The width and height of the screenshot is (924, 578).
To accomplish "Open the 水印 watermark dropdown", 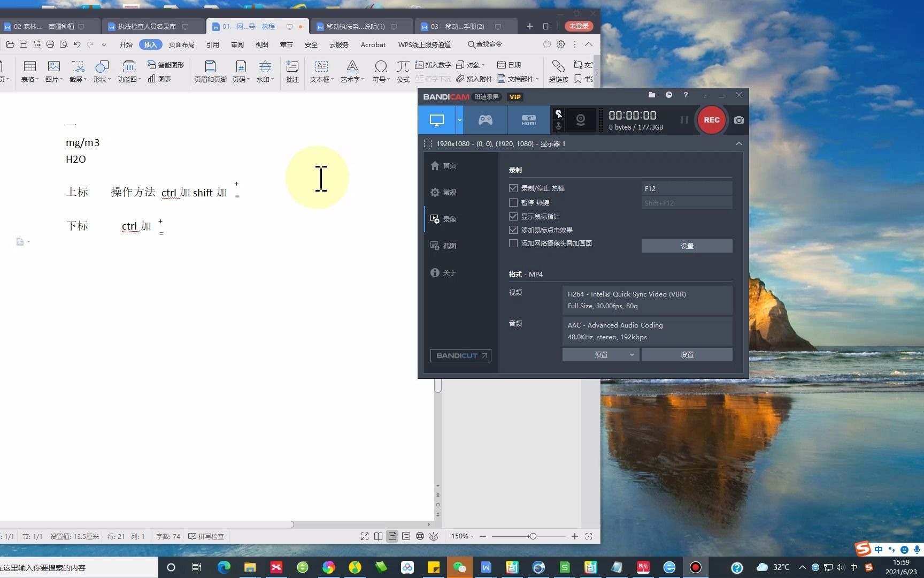I will coord(265,72).
